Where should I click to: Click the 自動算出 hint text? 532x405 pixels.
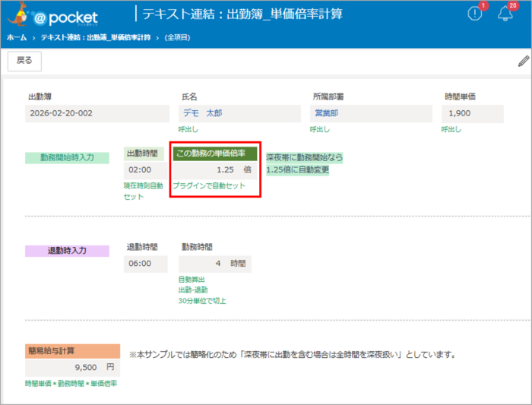[192, 280]
